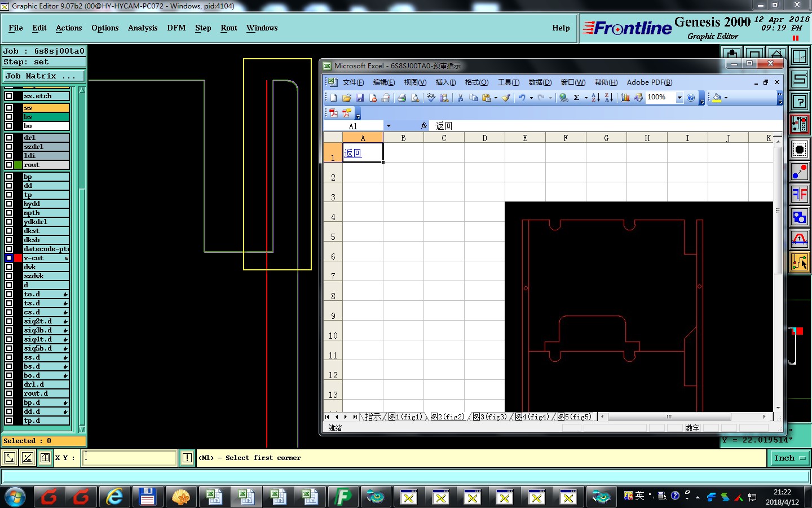Click Excel AutoSum sigma icon
The height and width of the screenshot is (508, 812).
tap(577, 98)
